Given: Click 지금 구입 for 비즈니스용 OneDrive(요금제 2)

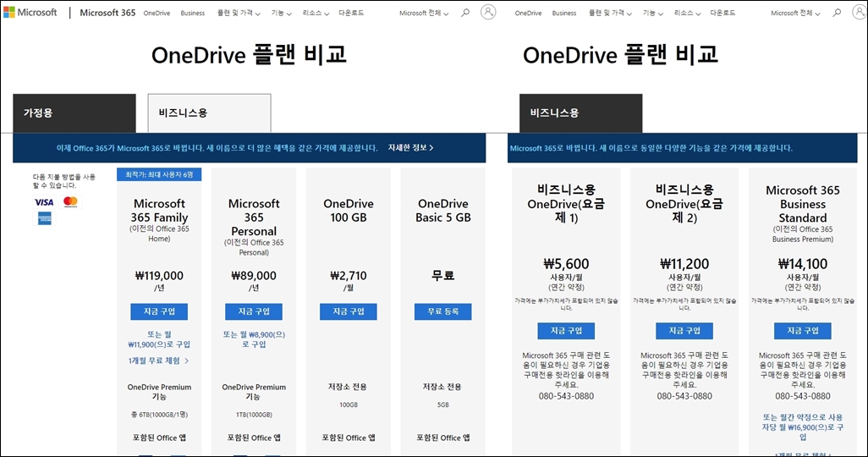Looking at the screenshot, I should tap(684, 331).
